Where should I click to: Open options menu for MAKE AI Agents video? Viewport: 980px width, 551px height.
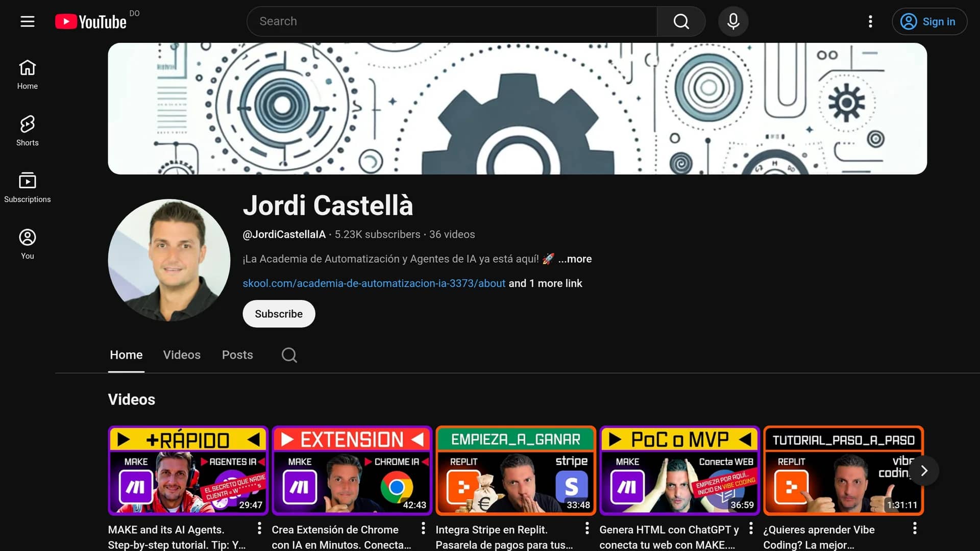[x=259, y=529]
